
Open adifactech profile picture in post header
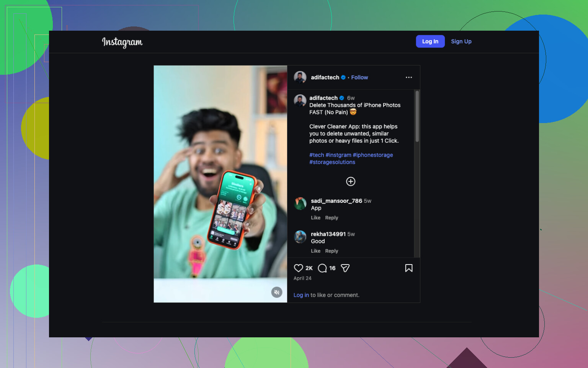pyautogui.click(x=300, y=77)
